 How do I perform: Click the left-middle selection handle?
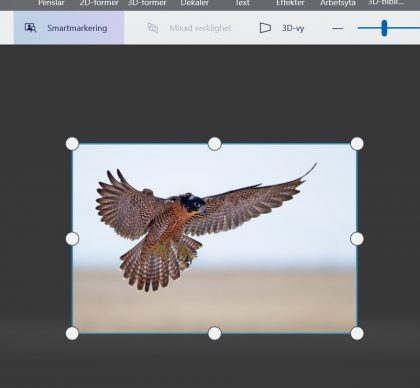coord(72,239)
